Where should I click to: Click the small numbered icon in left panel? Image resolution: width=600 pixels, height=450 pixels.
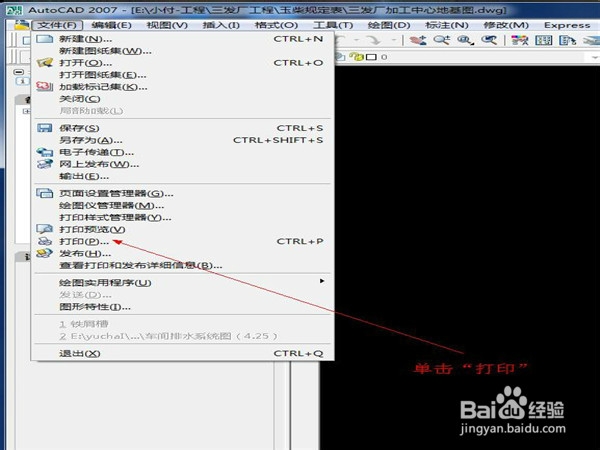(22, 81)
